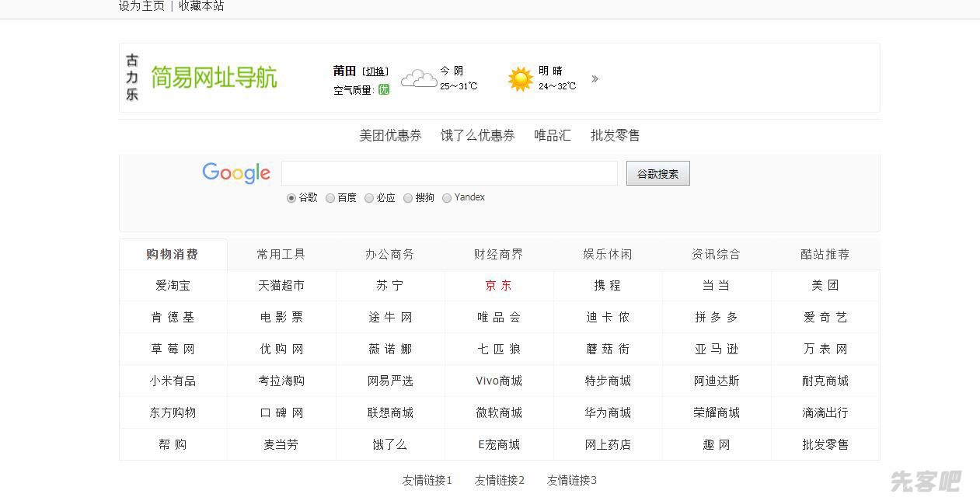
Task: Switch weather city via 切换 link
Action: [375, 71]
